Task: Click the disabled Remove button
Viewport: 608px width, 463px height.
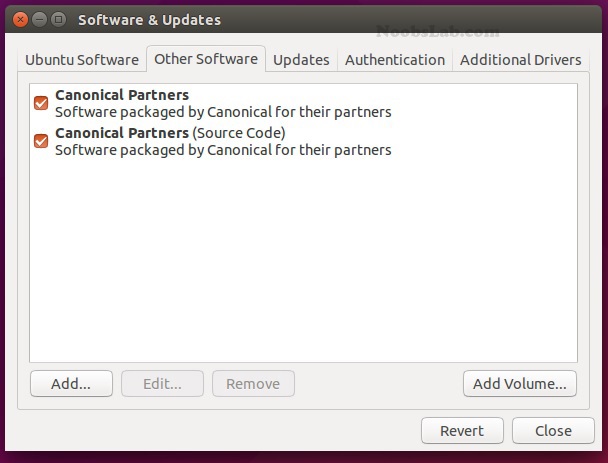Action: [253, 384]
